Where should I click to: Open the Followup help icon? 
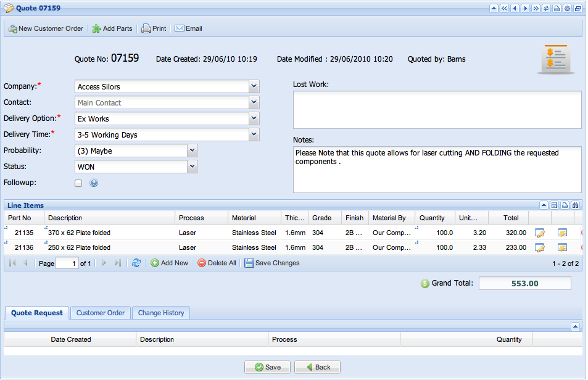[94, 183]
